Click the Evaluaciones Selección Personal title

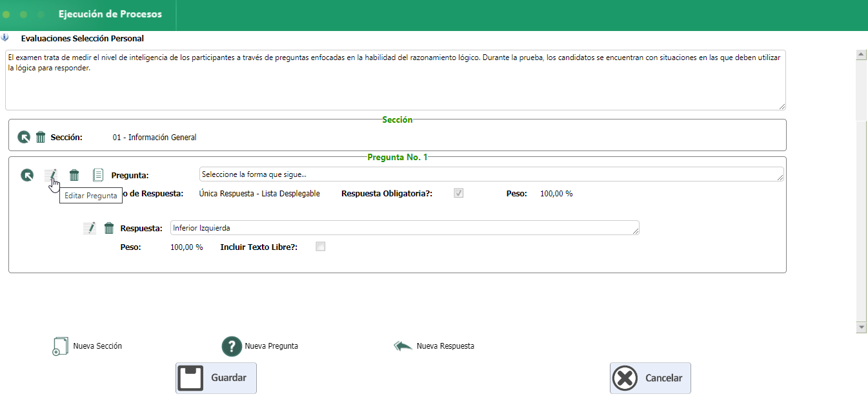83,39
